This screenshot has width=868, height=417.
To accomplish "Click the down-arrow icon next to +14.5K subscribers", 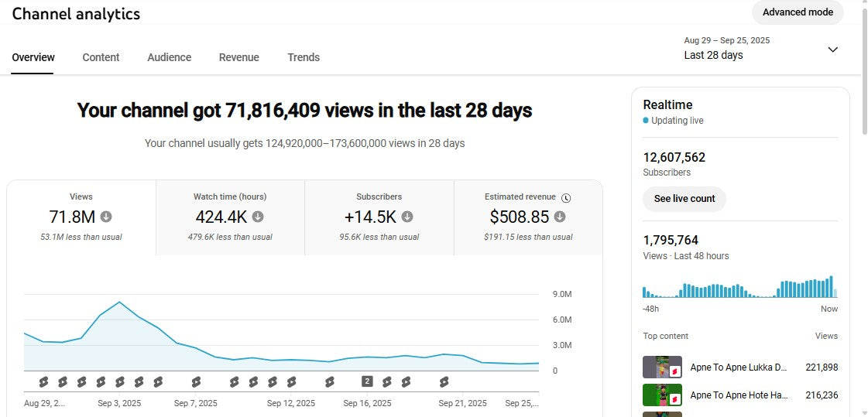I will point(407,217).
